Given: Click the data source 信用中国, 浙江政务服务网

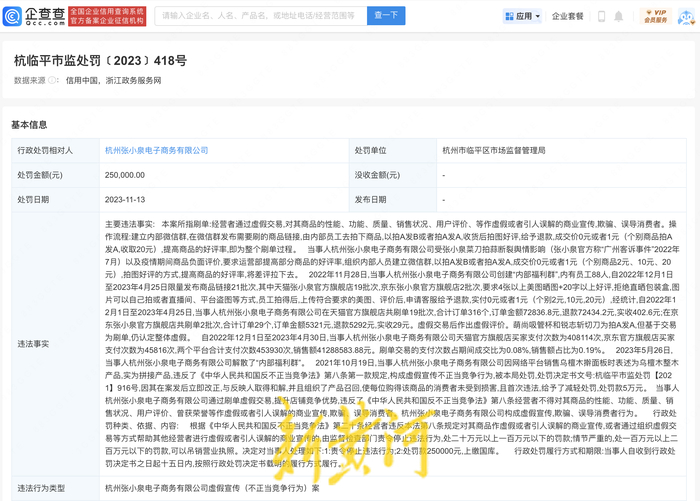Looking at the screenshot, I should pos(98,81).
